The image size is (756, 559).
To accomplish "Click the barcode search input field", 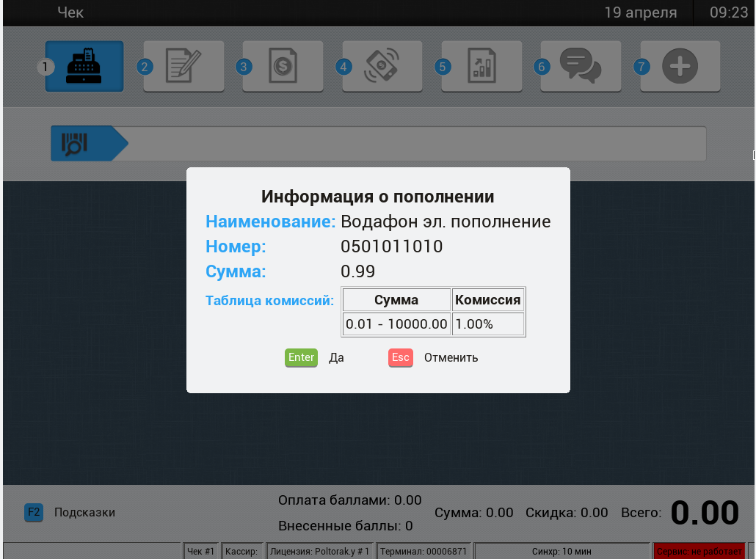I will [x=417, y=144].
